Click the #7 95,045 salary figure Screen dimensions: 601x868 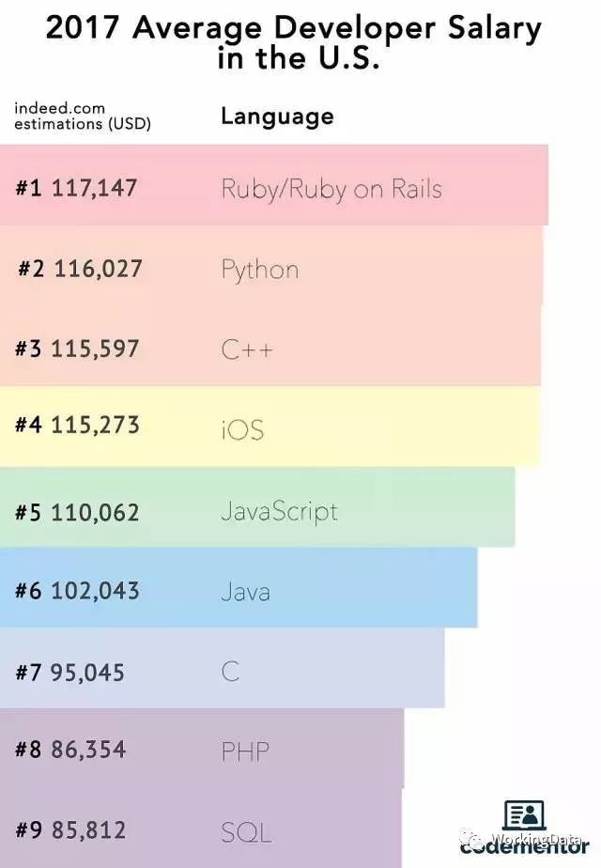point(69,672)
